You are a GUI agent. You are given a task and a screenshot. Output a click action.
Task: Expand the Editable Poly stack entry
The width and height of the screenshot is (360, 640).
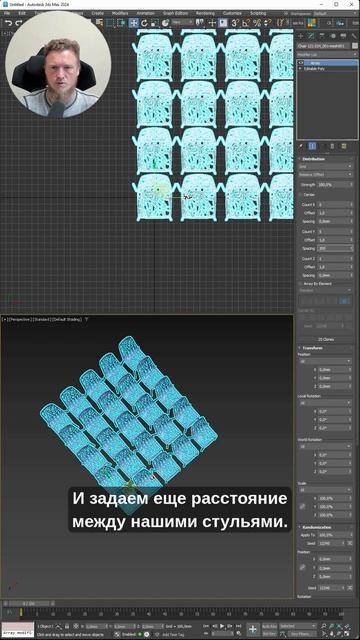pyautogui.click(x=300, y=69)
